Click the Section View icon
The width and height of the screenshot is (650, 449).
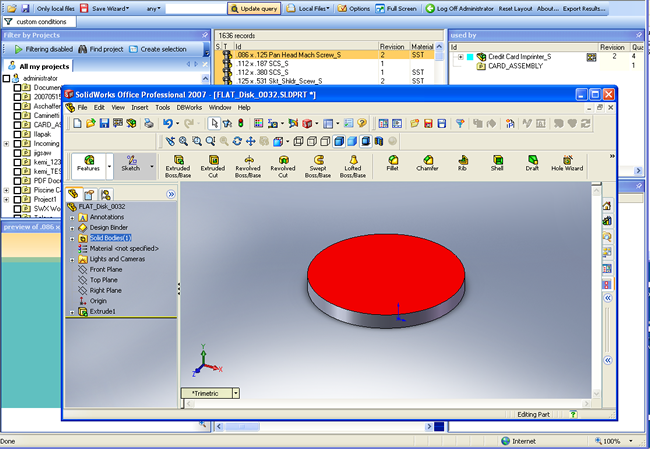point(379,141)
